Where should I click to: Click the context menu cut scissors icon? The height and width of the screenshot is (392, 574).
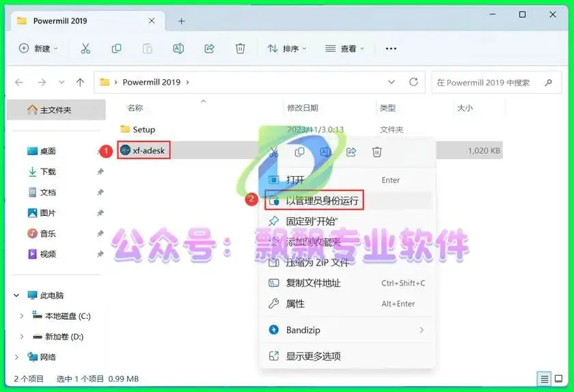click(x=274, y=152)
